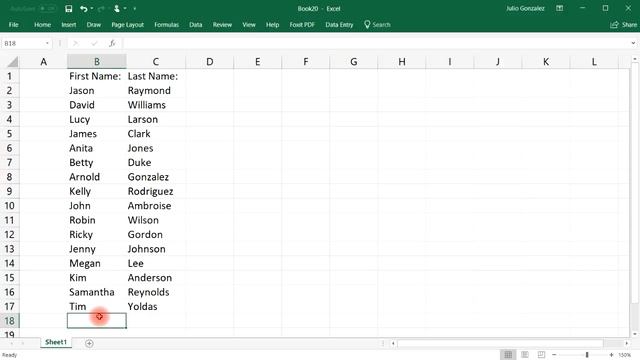This screenshot has width=640, height=360.
Task: Select column C header
Action: pyautogui.click(x=156, y=62)
